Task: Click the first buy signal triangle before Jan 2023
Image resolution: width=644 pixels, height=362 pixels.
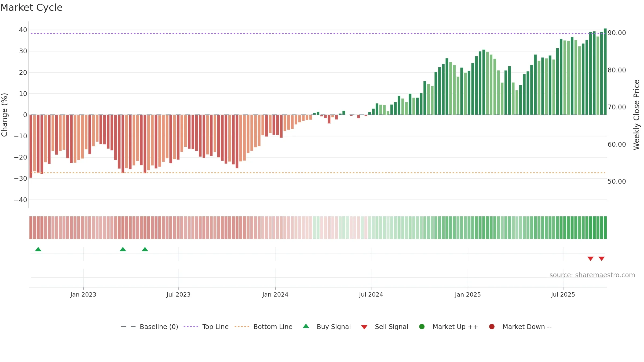Action: tap(38, 249)
